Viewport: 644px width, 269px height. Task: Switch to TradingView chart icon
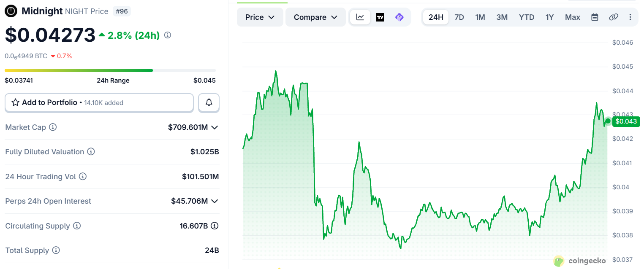(380, 17)
